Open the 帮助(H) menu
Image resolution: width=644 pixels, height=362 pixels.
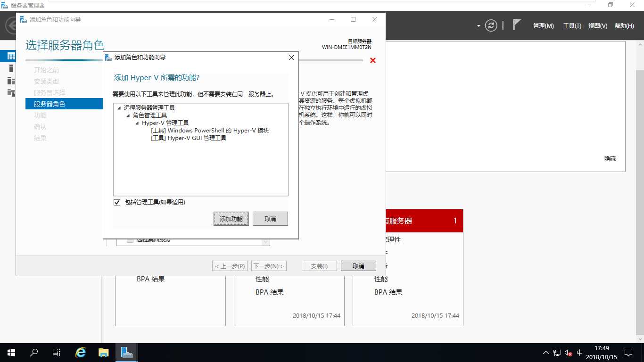624,26
